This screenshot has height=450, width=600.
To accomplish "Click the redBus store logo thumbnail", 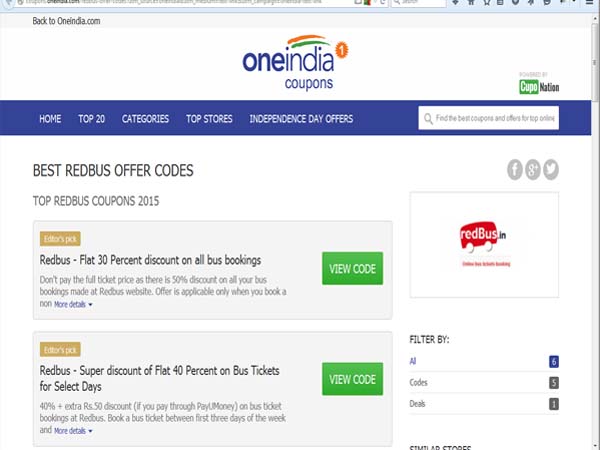I will tap(484, 246).
